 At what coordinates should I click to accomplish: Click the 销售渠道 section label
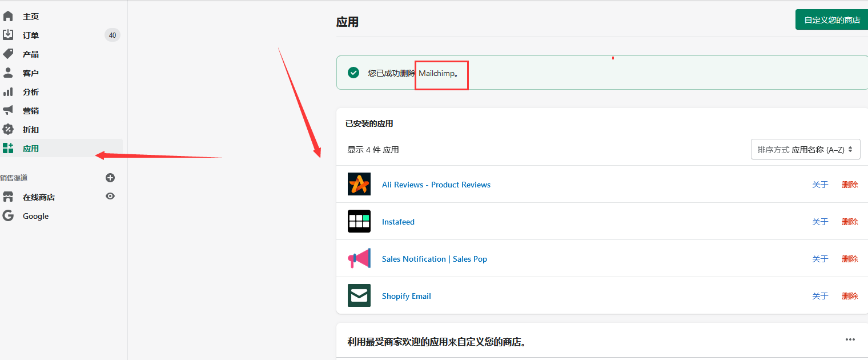14,178
